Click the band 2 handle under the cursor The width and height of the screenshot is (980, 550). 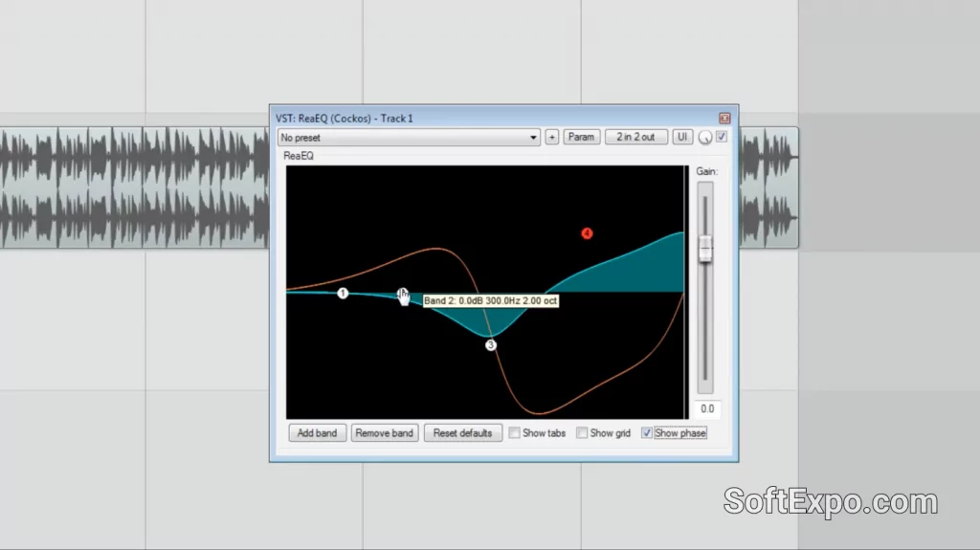(402, 295)
